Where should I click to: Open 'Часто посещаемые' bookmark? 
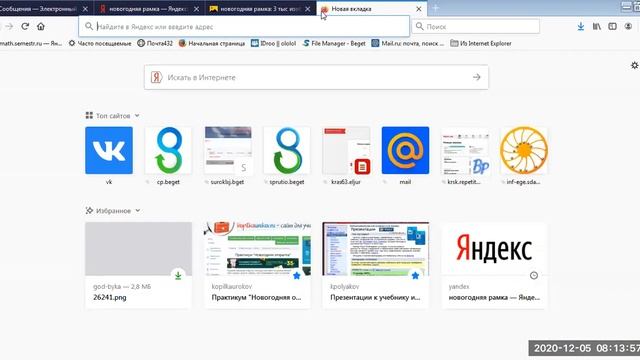[x=100, y=43]
